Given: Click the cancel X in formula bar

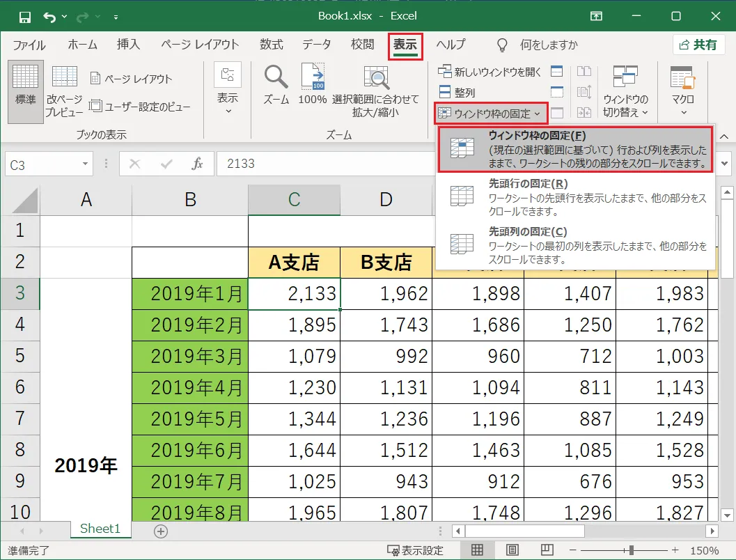Looking at the screenshot, I should [134, 164].
